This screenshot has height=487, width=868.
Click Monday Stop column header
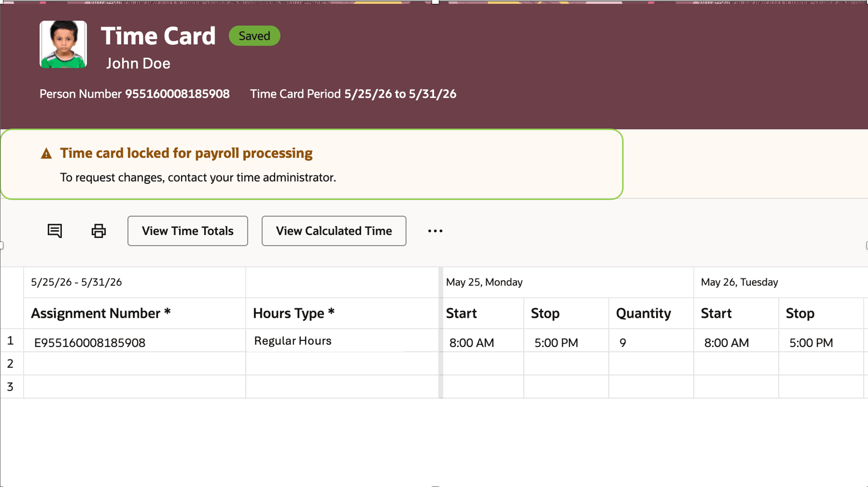click(566, 313)
